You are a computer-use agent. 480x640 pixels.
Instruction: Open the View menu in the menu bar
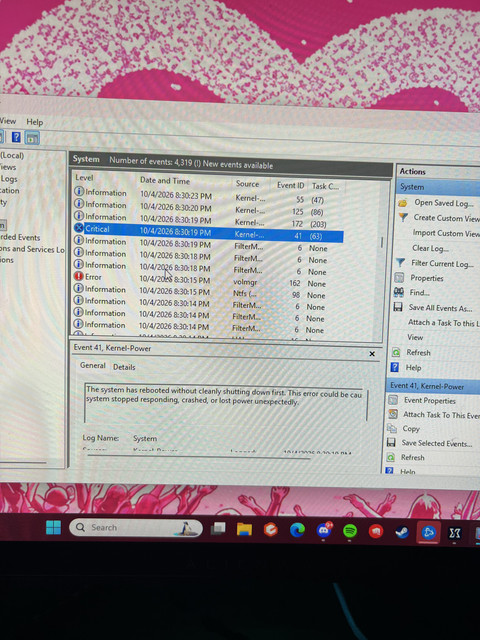click(8, 121)
